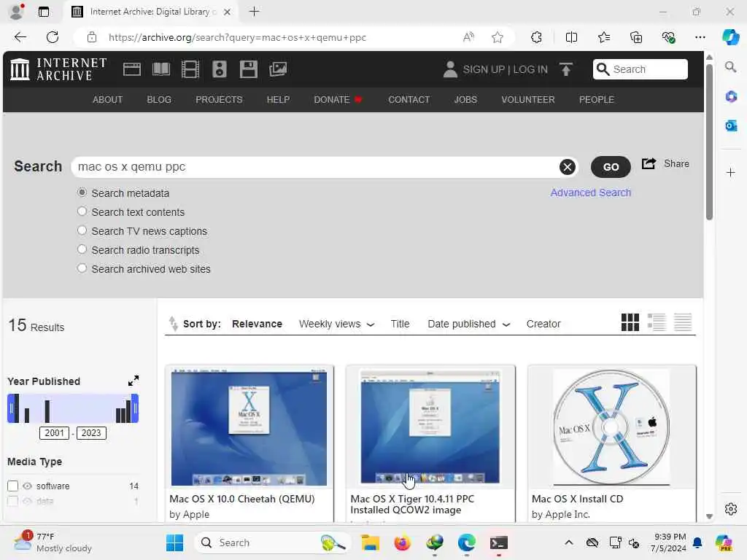Open the VOLUNTEER menu item
The width and height of the screenshot is (747, 560).
click(x=527, y=99)
